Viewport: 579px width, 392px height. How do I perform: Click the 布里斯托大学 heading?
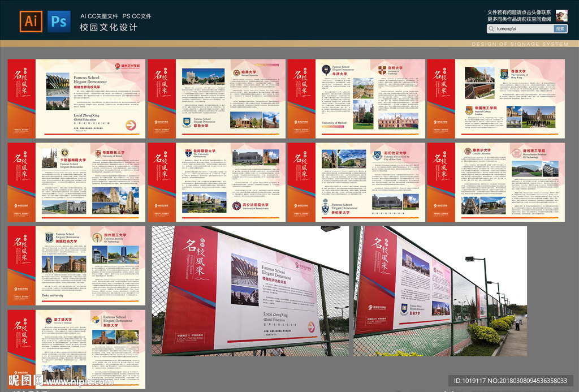[x=113, y=152]
